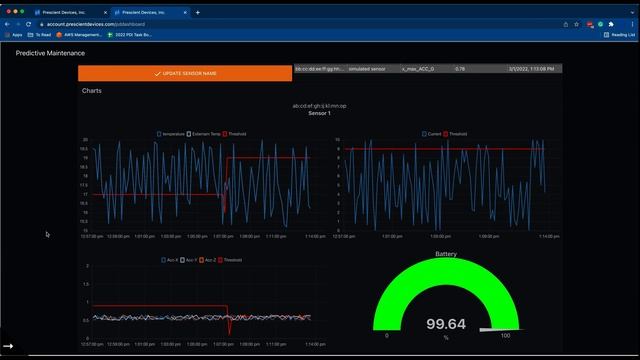Toggle acceleration chart Threshold legend
The width and height of the screenshot is (640, 360).
coord(230,260)
